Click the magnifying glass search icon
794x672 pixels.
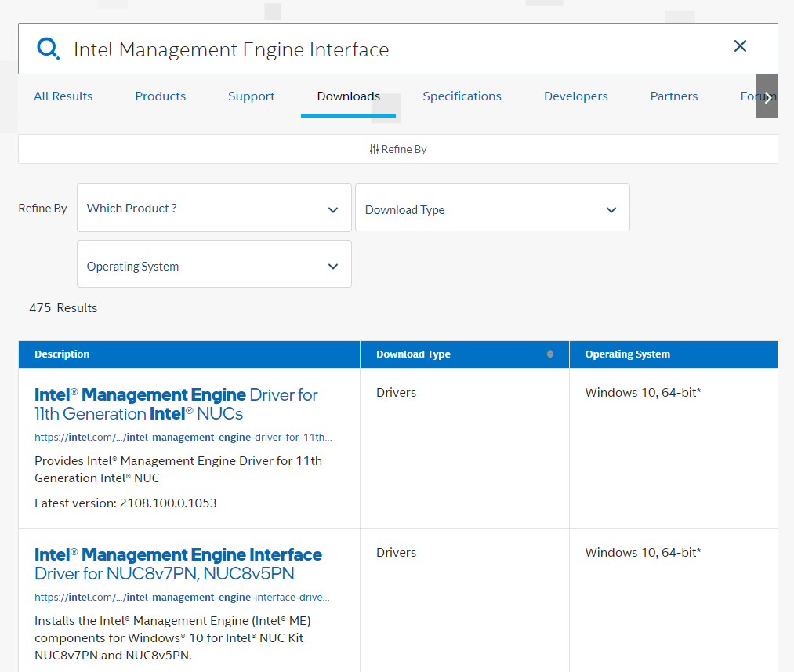tap(48, 49)
